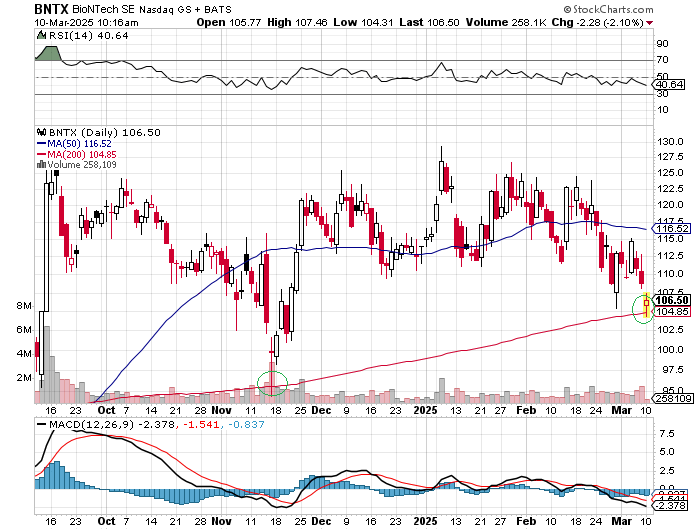Click the 7.5 level on MACD axis
The width and height of the screenshot is (700, 530).
click(x=666, y=434)
